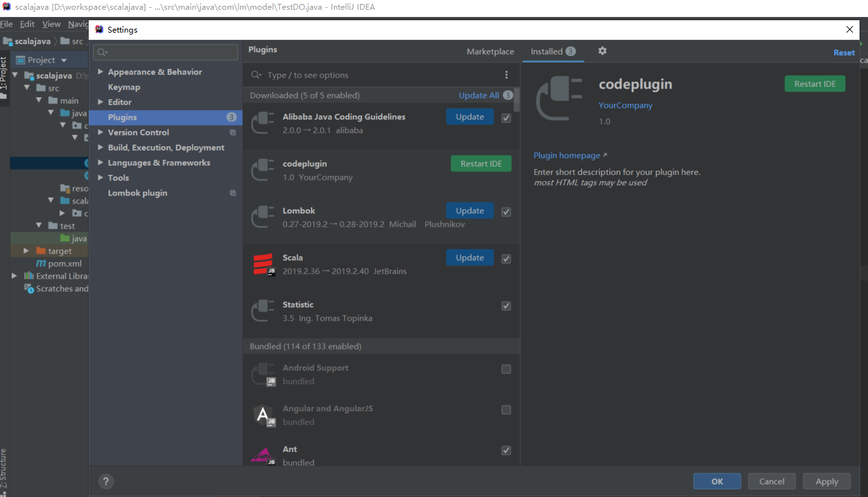Click the plugin settings gear icon
This screenshot has height=497, width=868.
tap(602, 51)
